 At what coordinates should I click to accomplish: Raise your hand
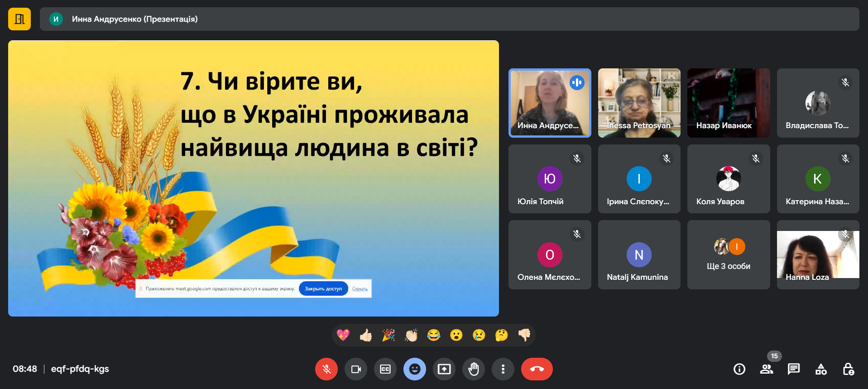point(473,369)
